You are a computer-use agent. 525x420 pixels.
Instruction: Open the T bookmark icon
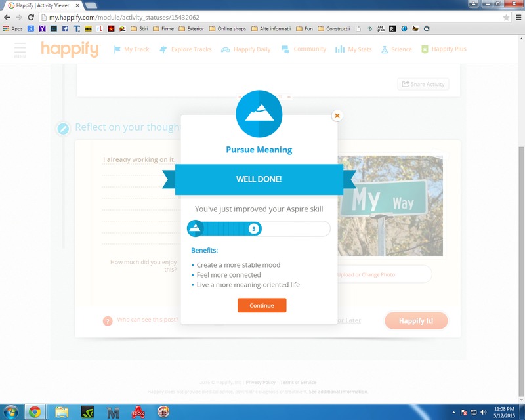[77, 29]
